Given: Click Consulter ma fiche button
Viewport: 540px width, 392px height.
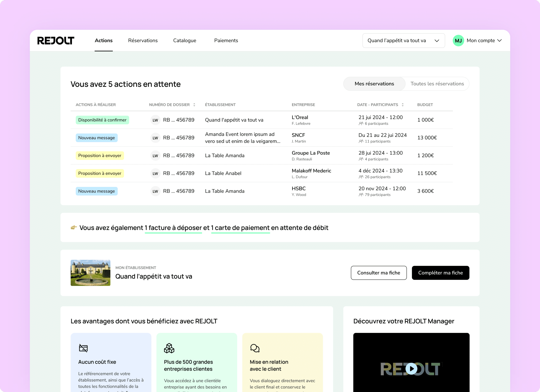Looking at the screenshot, I should pos(378,273).
